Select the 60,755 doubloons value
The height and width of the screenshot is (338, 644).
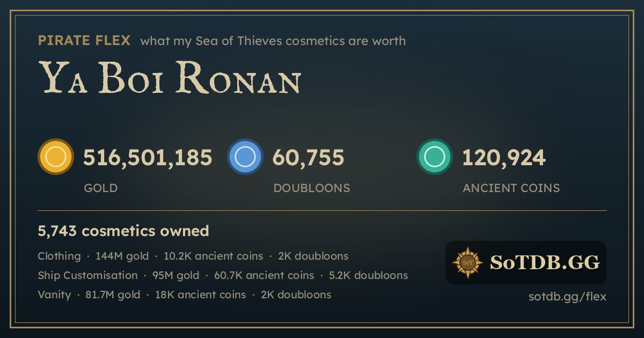pos(309,157)
